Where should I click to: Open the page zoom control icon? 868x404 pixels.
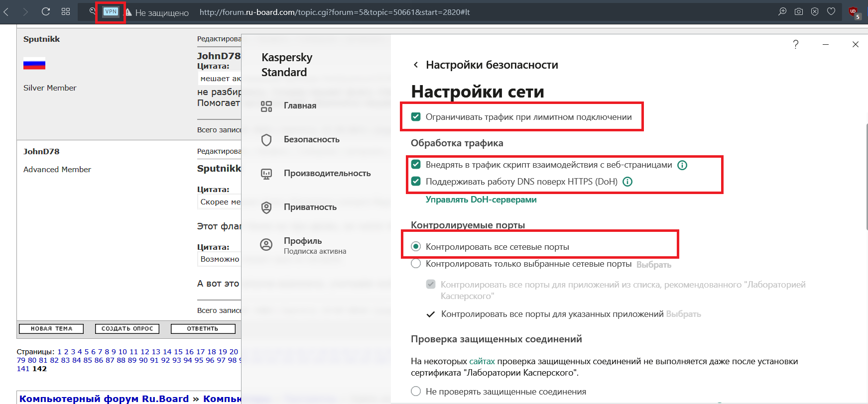pos(782,11)
